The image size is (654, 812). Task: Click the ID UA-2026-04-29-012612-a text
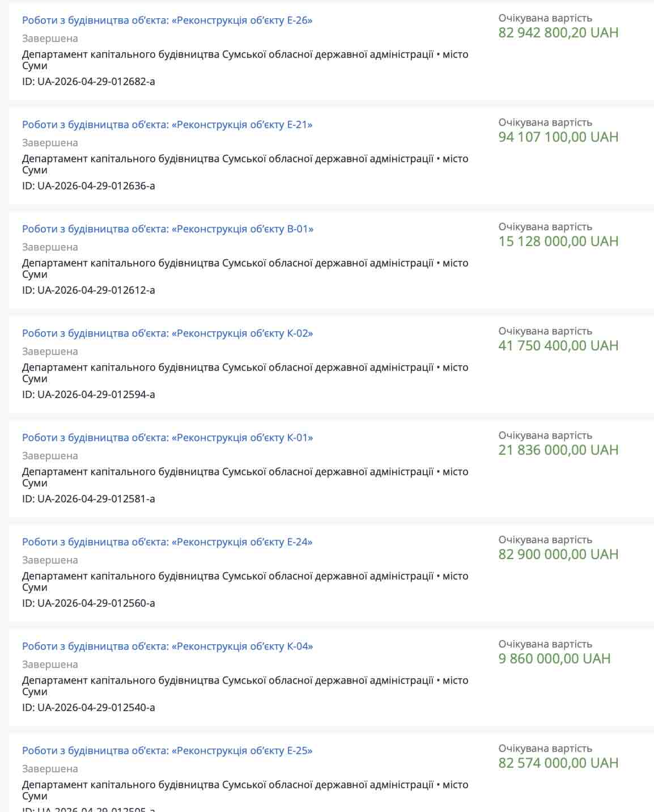88,290
